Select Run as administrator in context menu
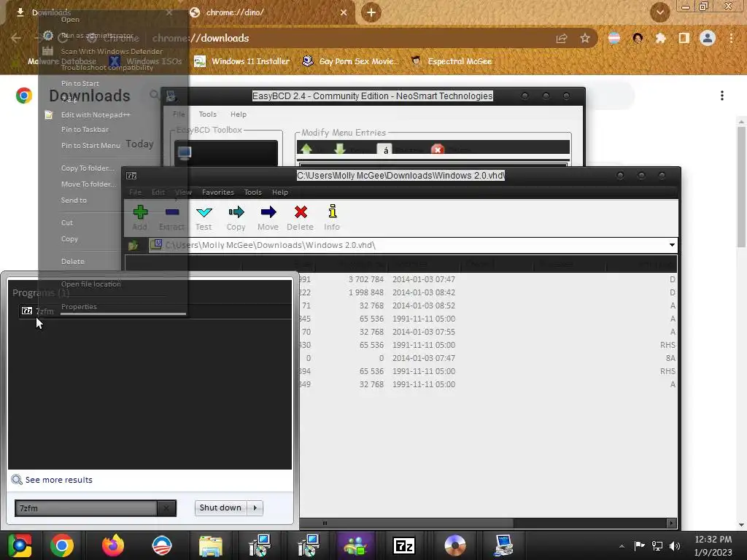Screen dimensions: 747x560 (97, 35)
